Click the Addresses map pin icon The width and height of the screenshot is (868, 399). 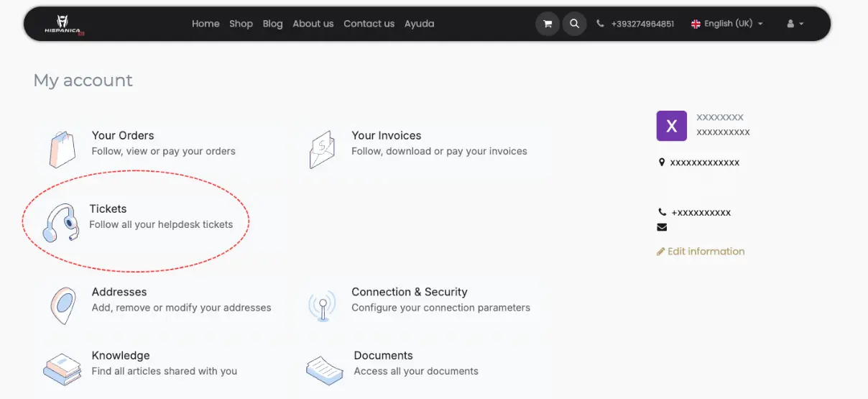pos(63,305)
